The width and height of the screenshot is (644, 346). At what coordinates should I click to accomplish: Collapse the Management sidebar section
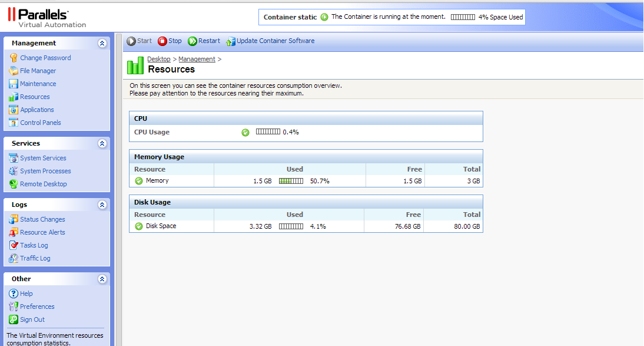point(102,43)
